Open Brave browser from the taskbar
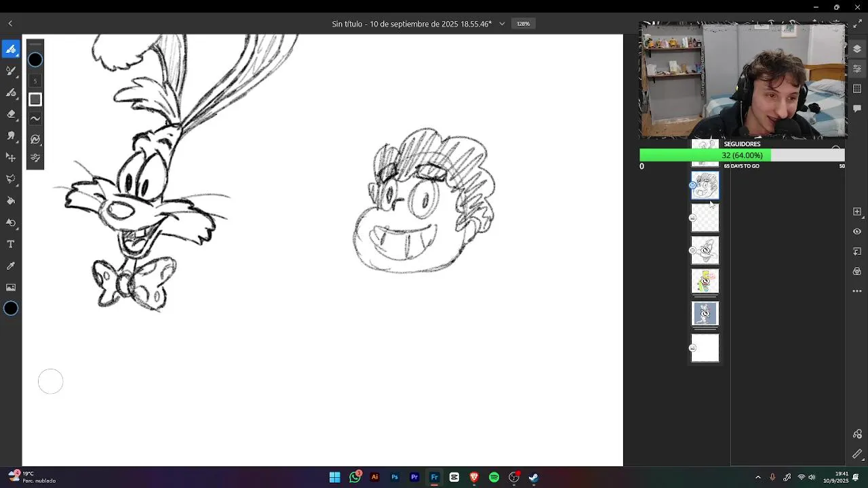Screen dimensions: 868x488 click(474, 477)
